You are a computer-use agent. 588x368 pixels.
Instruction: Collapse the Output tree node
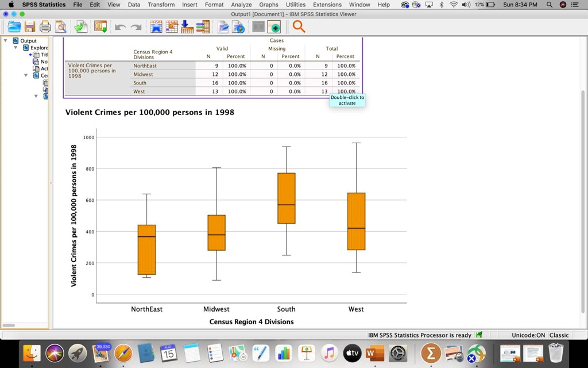[6, 41]
